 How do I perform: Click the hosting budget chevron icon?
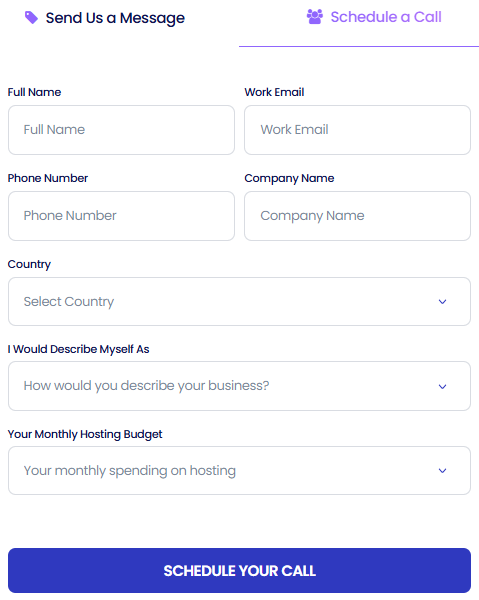tap(442, 471)
